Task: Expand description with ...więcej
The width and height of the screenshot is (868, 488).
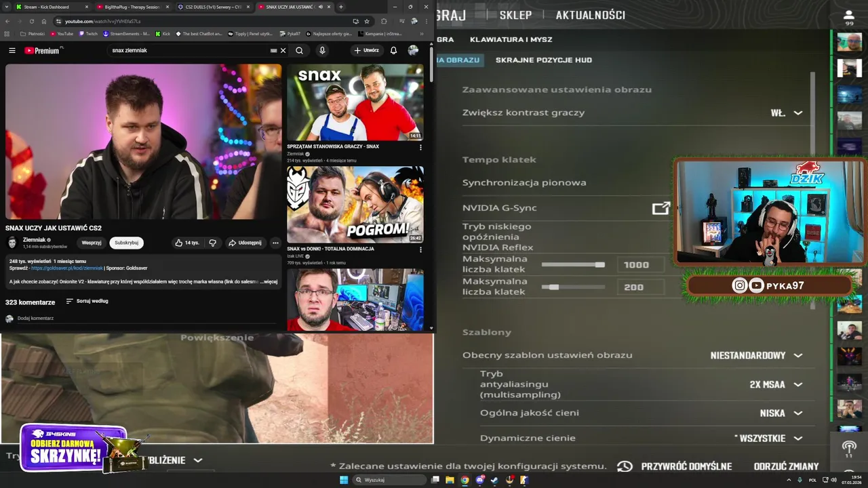Action: tap(269, 281)
